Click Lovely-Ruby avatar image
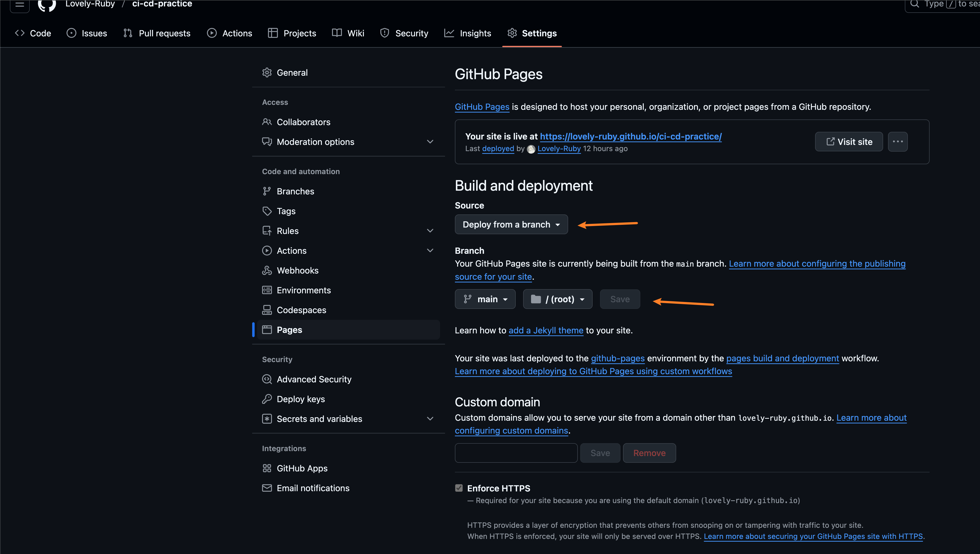 point(531,149)
